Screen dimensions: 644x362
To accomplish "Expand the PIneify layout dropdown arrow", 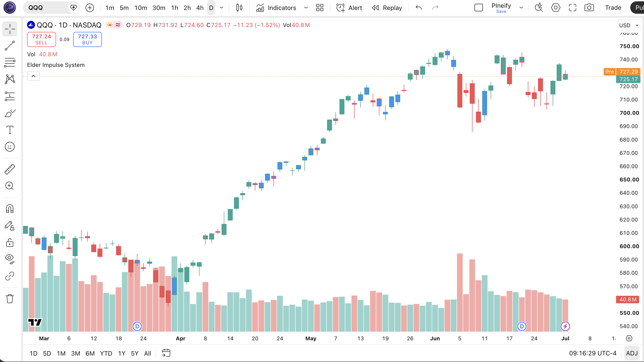I will (521, 8).
